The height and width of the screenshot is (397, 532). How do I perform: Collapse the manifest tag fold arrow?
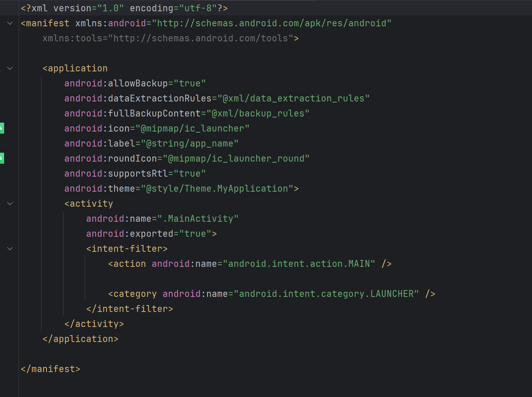(x=10, y=23)
